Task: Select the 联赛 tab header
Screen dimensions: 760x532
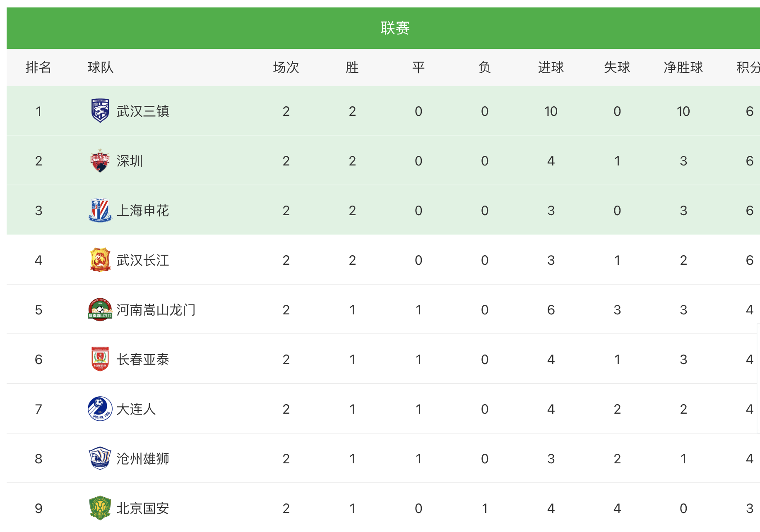Action: coord(395,28)
